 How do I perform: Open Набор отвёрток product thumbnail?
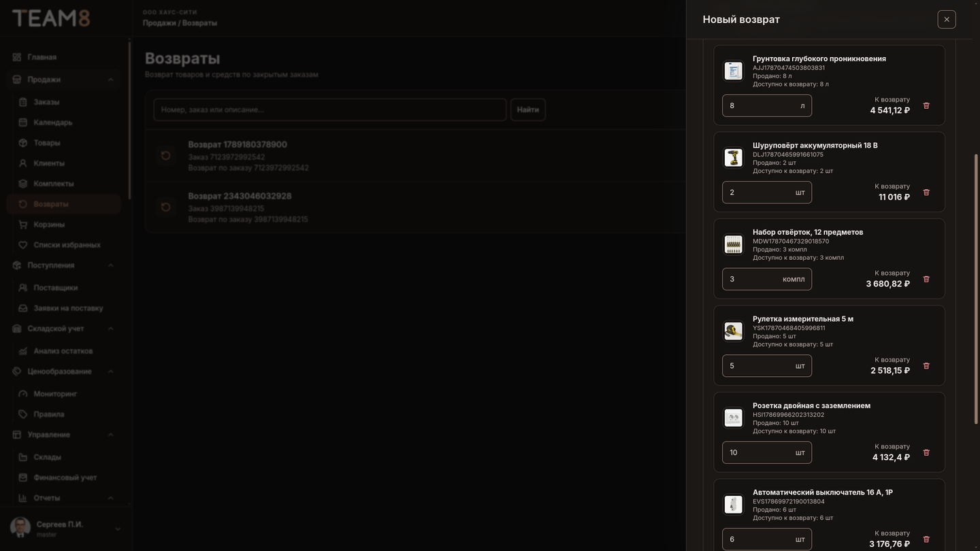[733, 244]
